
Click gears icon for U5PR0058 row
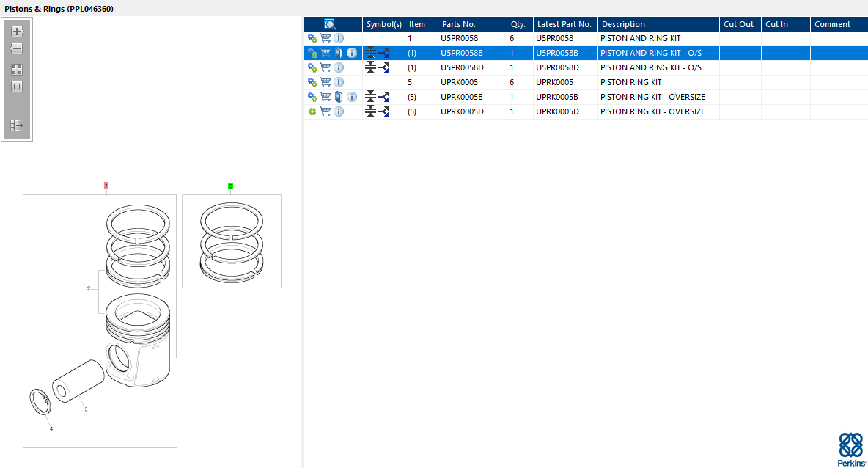[312, 38]
